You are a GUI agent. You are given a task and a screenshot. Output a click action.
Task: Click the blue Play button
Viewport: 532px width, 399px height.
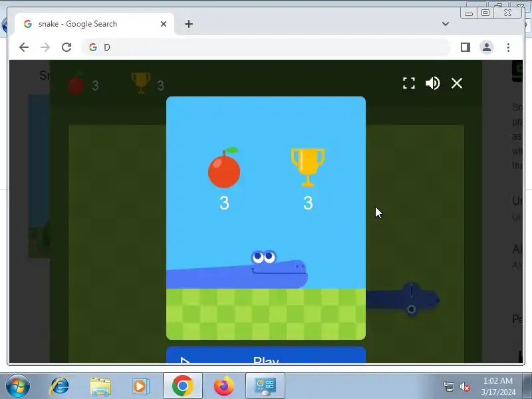(265, 355)
